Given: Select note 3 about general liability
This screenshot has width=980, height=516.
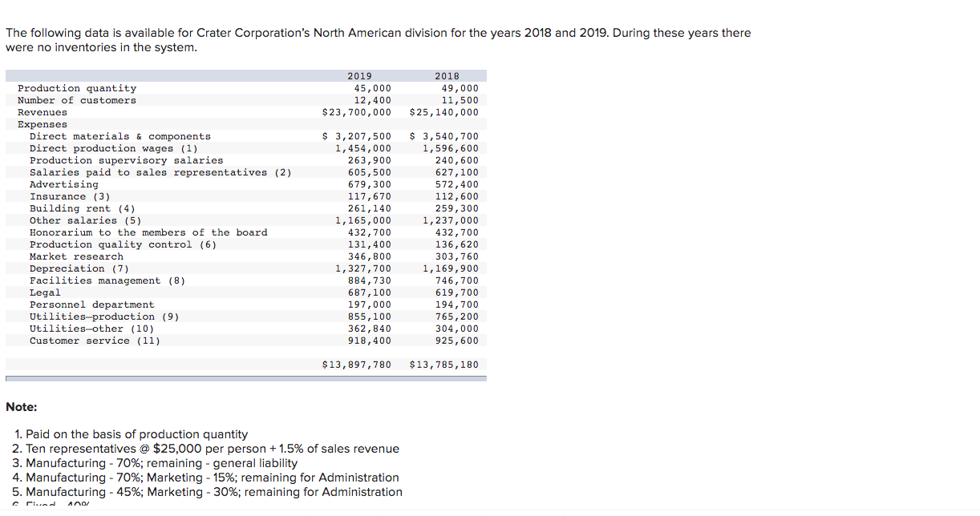Looking at the screenshot, I should (x=156, y=463).
